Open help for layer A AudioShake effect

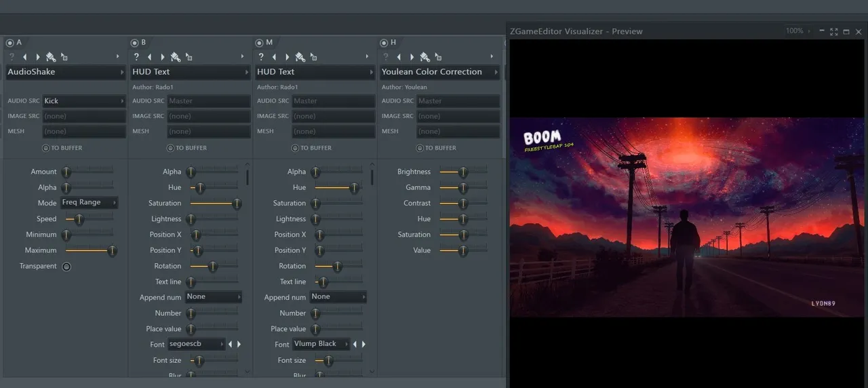pos(12,57)
